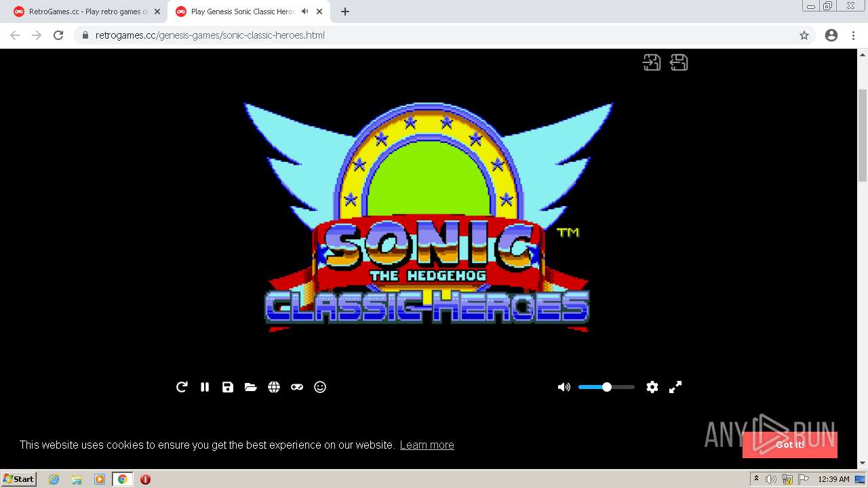The image size is (868, 488).
Task: Click the export save icon above game
Action: point(679,62)
